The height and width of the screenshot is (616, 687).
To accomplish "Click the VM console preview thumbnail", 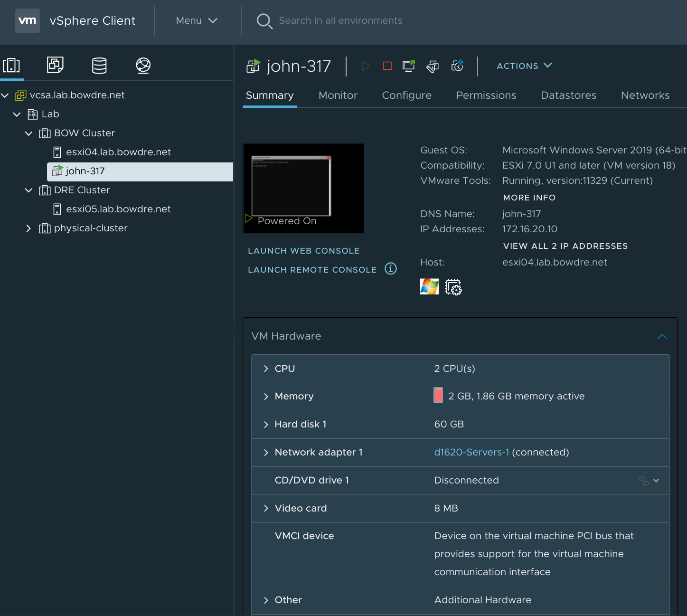I will point(303,189).
